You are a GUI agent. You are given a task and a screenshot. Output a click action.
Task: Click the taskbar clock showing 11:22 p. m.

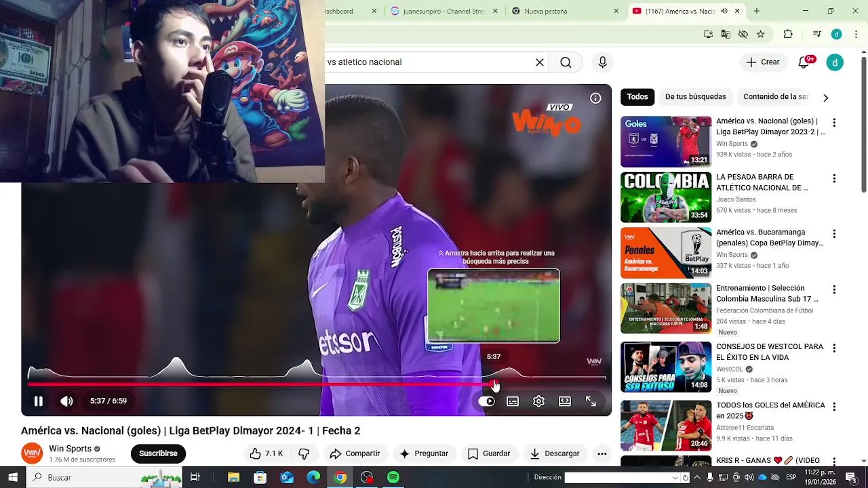[x=820, y=477]
